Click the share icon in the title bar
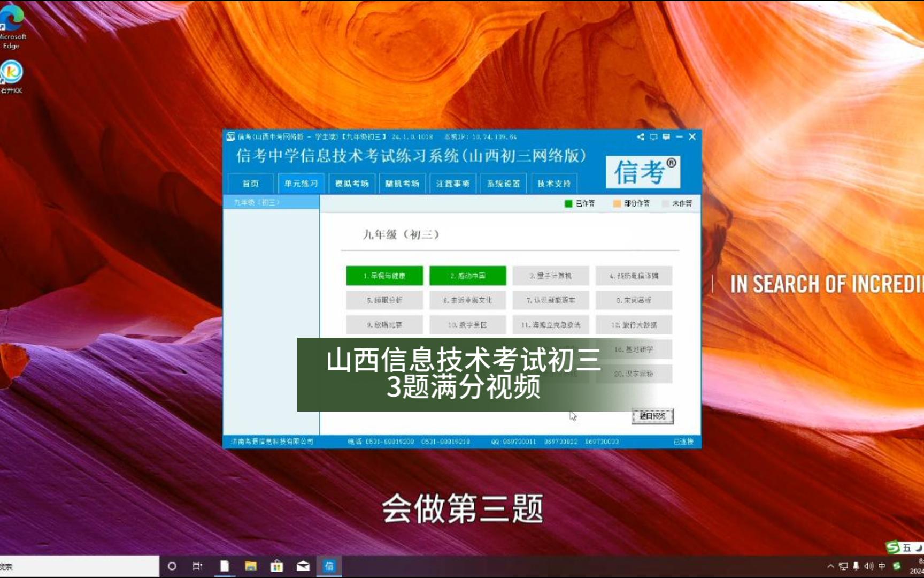Screen dimensions: 924x578 (x=641, y=137)
